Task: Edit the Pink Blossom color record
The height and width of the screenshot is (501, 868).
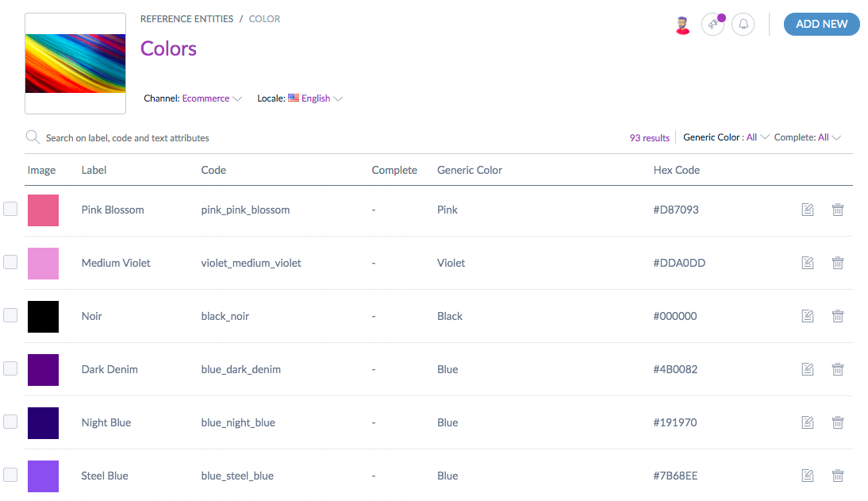Action: [x=808, y=210]
